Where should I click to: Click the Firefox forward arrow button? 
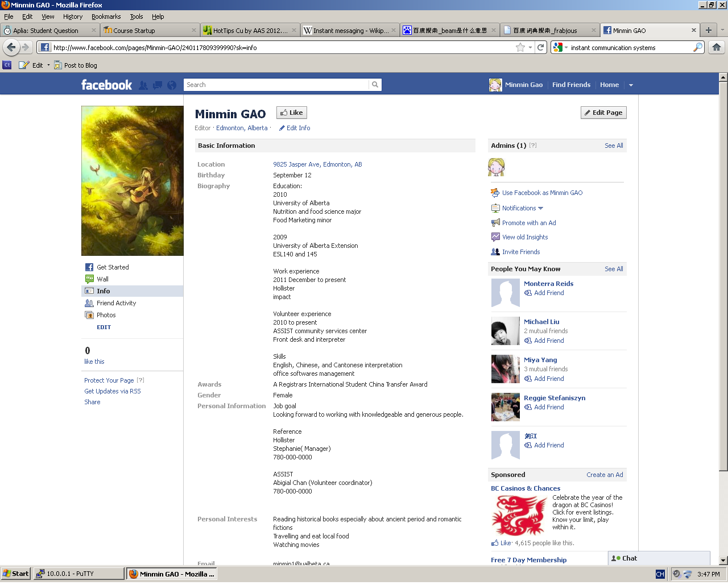25,47
